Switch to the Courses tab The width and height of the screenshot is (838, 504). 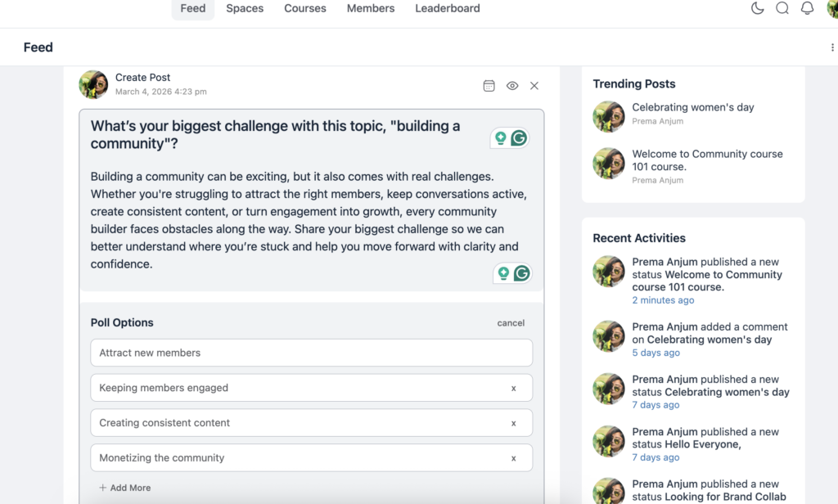pos(304,8)
